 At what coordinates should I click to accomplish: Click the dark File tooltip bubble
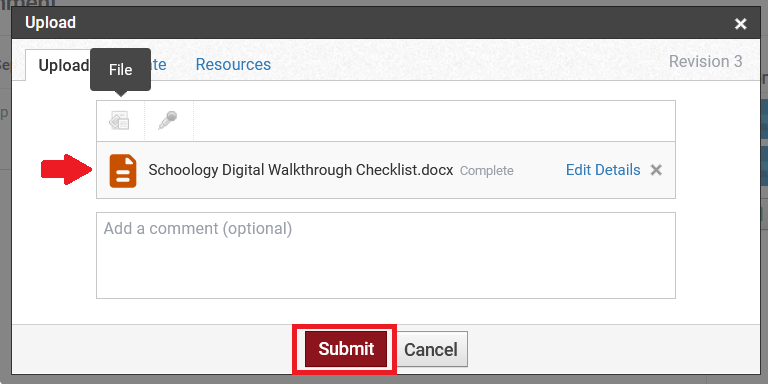(120, 70)
